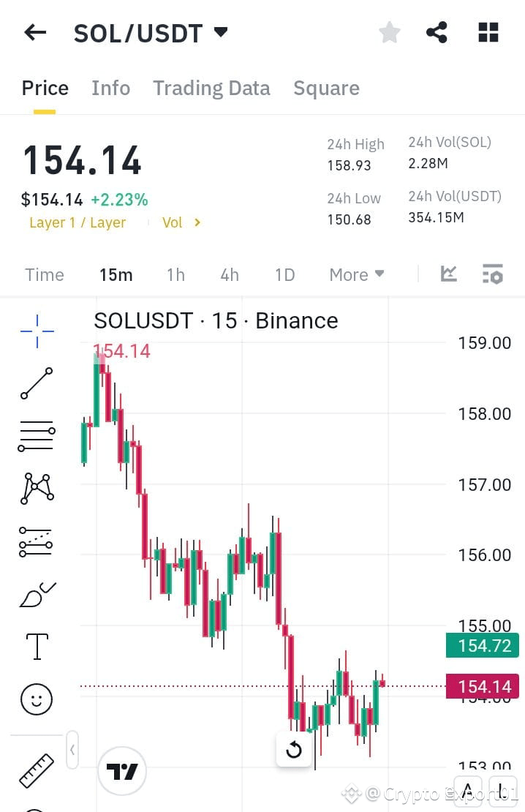
Task: Collapse the drawing tools sidebar
Action: [72, 750]
